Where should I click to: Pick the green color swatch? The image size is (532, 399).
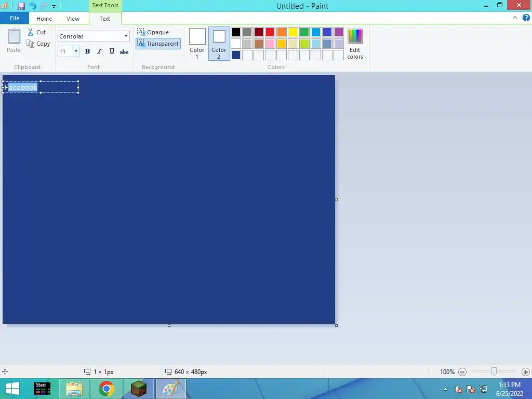(x=304, y=32)
